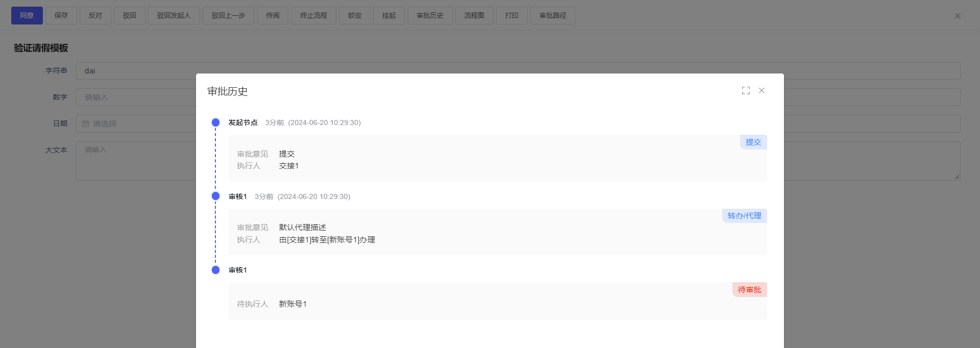Viewport: 980px width, 348px height.
Task: Open 流程图 view
Action: pyautogui.click(x=474, y=15)
